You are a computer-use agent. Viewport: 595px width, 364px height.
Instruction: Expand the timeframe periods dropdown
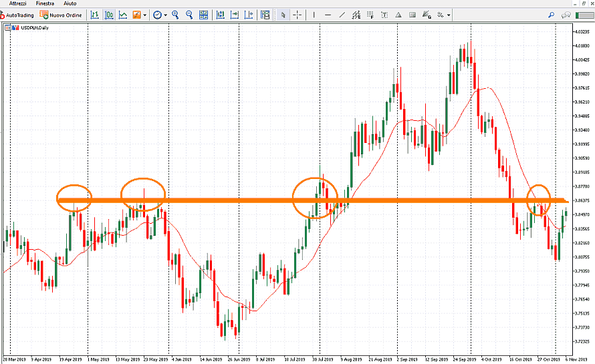[x=166, y=14]
